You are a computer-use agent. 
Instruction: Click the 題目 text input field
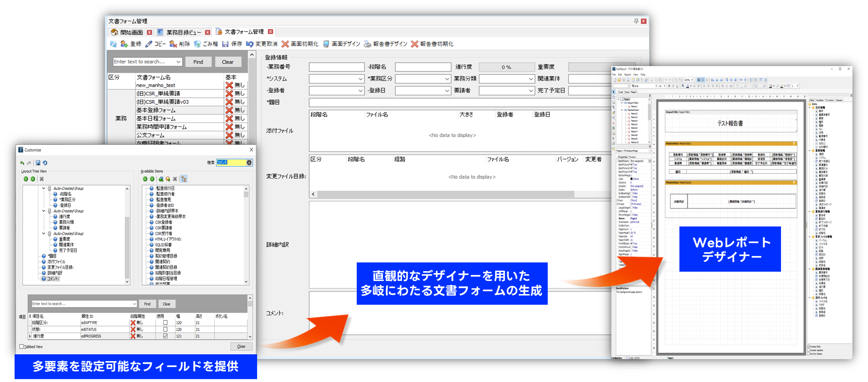pyautogui.click(x=457, y=103)
